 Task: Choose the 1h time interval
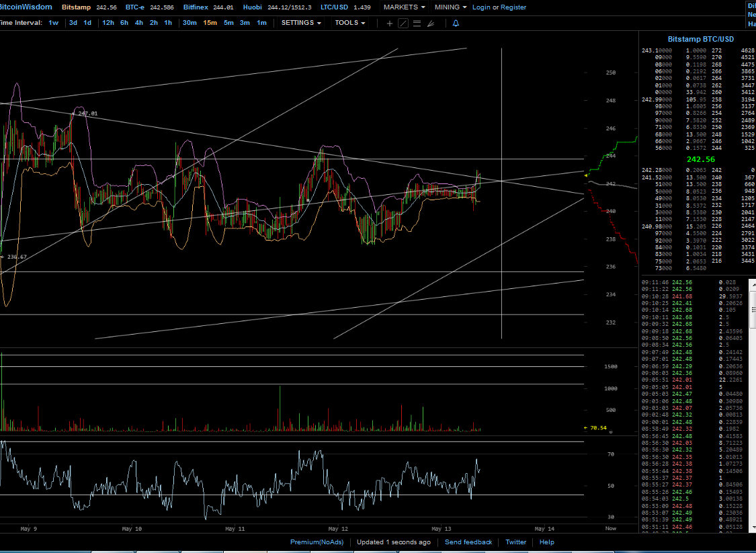tap(168, 23)
